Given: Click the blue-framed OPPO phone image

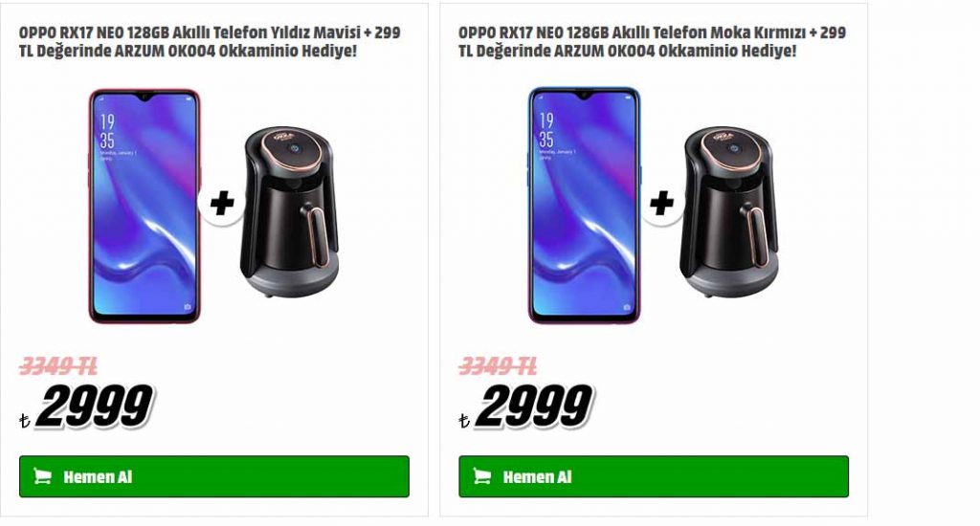Looking at the screenshot, I should [x=585, y=207].
